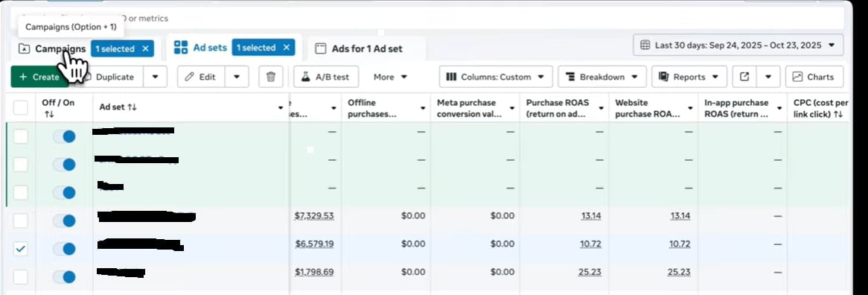Open the Breakdown dropdown

coord(601,77)
